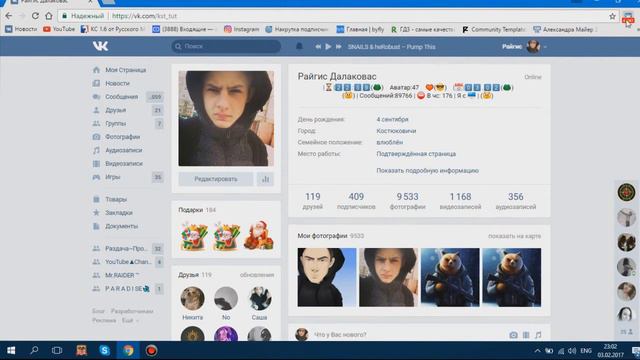640x360 pixels.
Task: Click показать на карте link
Action: 514,236
